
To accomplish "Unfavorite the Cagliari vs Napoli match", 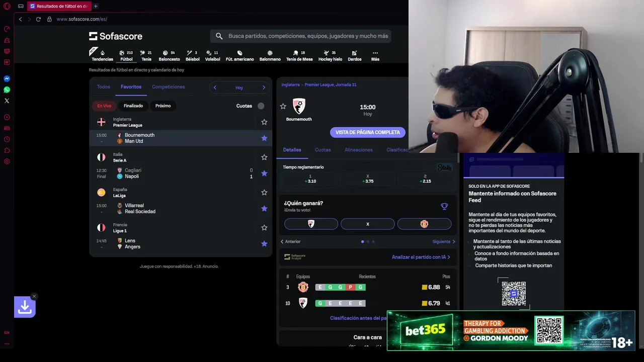I will (x=264, y=173).
